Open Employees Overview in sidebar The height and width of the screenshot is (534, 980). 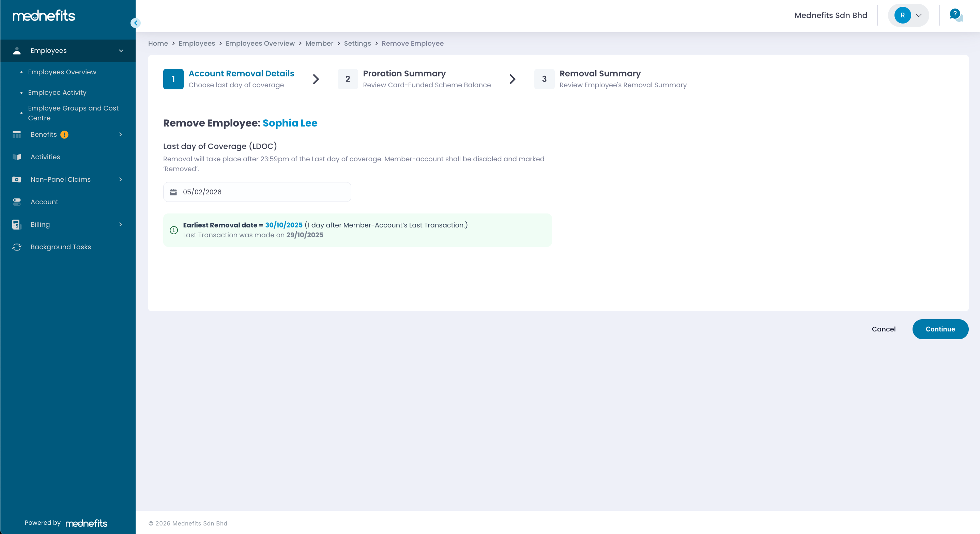tap(62, 72)
